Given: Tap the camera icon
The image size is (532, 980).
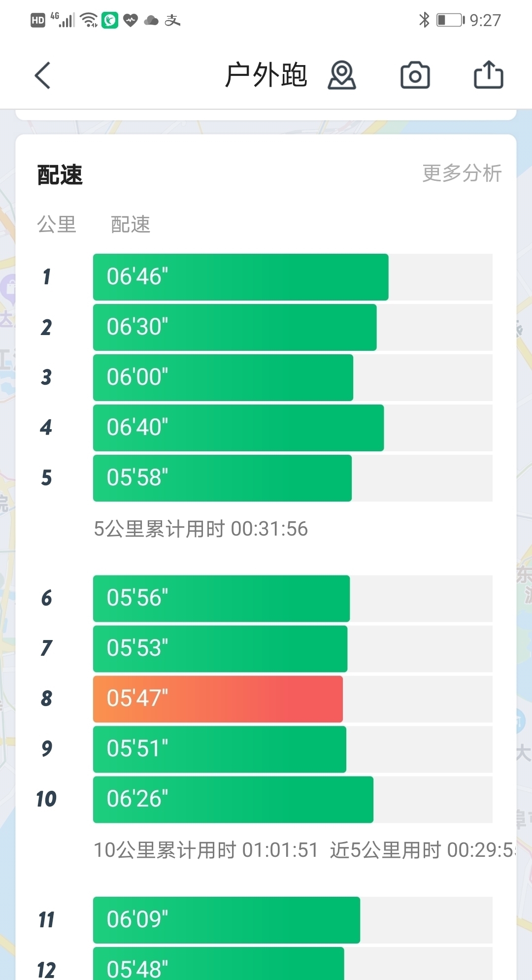Looking at the screenshot, I should click(415, 75).
